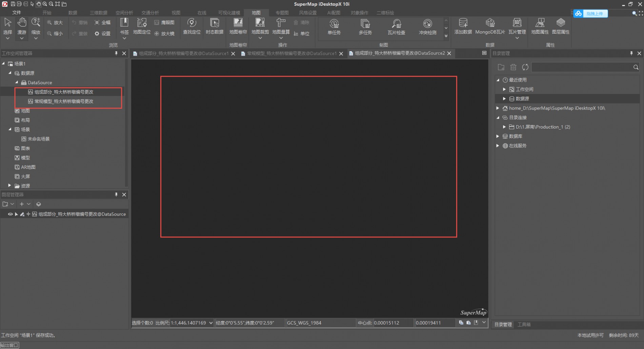
Task: Switch to the 专题图 ribbon tab
Action: 282,13
